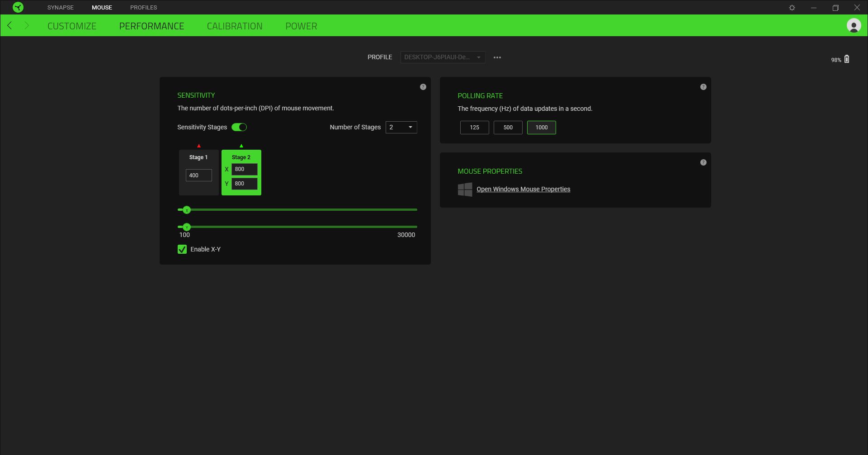Set polling rate to 125
This screenshot has height=455, width=868.
click(474, 128)
